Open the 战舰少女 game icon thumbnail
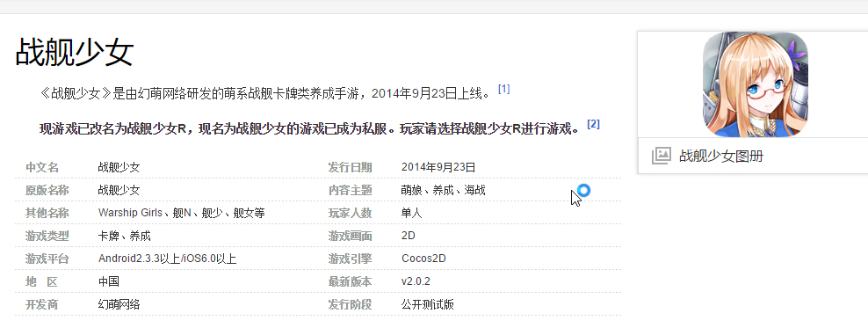The width and height of the screenshot is (868, 328). point(755,84)
